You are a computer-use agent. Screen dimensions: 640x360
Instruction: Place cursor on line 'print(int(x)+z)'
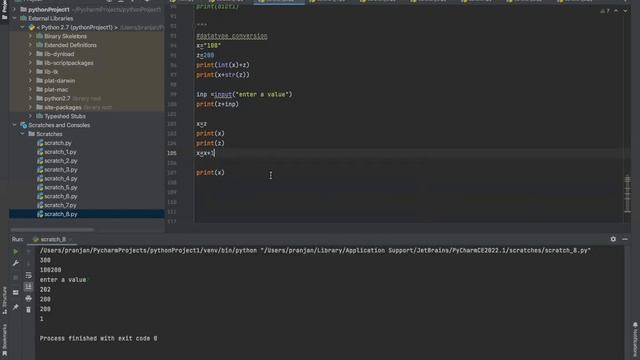(222, 65)
